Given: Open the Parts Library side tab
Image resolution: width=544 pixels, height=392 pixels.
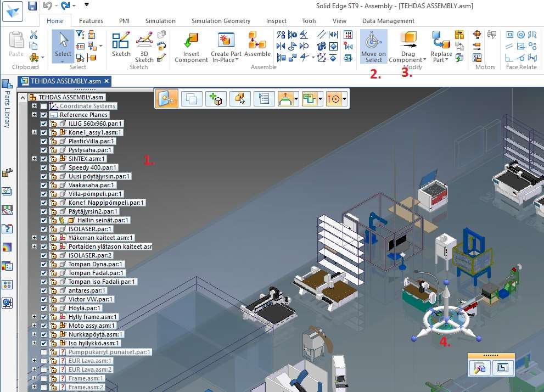Looking at the screenshot, I should point(7,105).
